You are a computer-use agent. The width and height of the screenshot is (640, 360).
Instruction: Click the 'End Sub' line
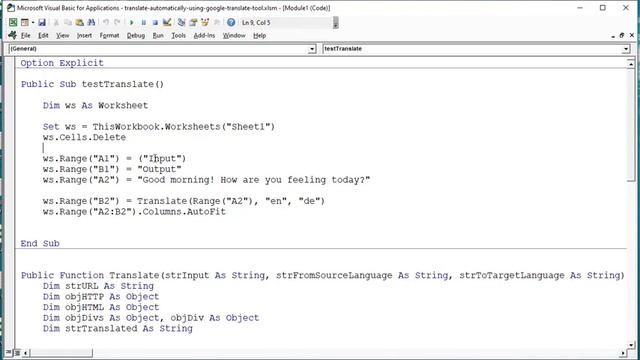(x=40, y=243)
